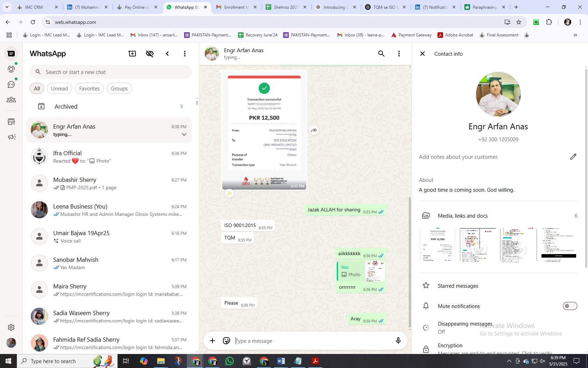Open the Sadia Waseem Sherry chat

point(109,316)
